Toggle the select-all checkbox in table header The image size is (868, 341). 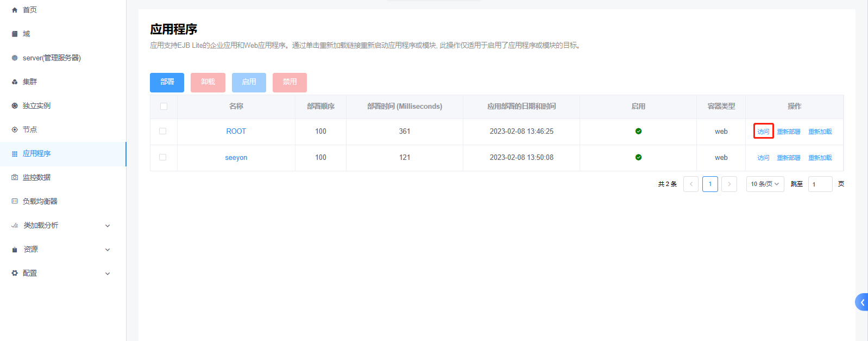click(x=163, y=106)
